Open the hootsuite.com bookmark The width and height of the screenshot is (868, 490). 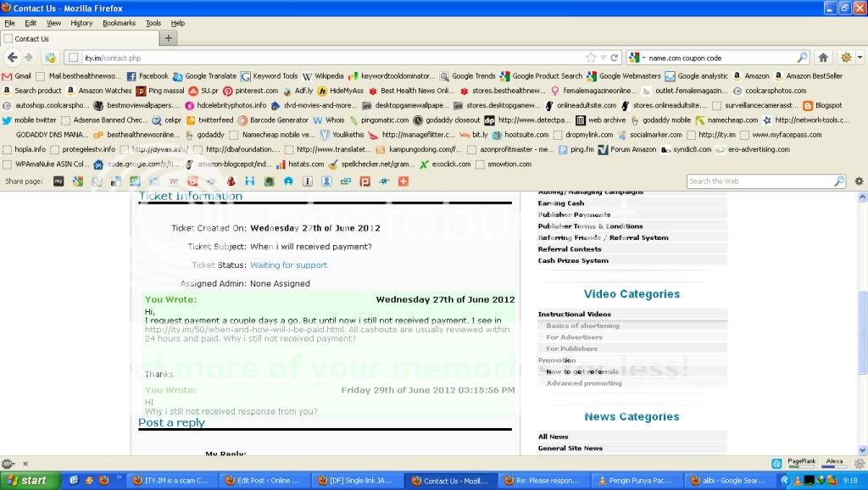pyautogui.click(x=520, y=135)
